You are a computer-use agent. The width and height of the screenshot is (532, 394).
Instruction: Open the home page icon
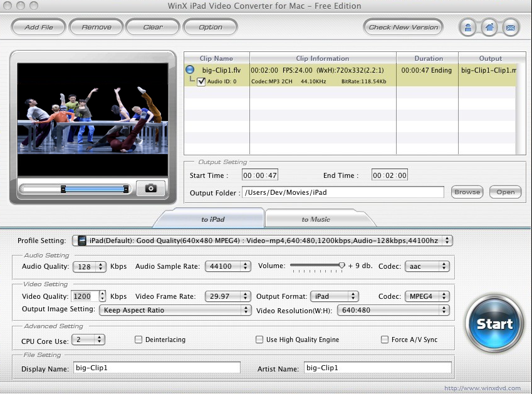[x=489, y=28]
